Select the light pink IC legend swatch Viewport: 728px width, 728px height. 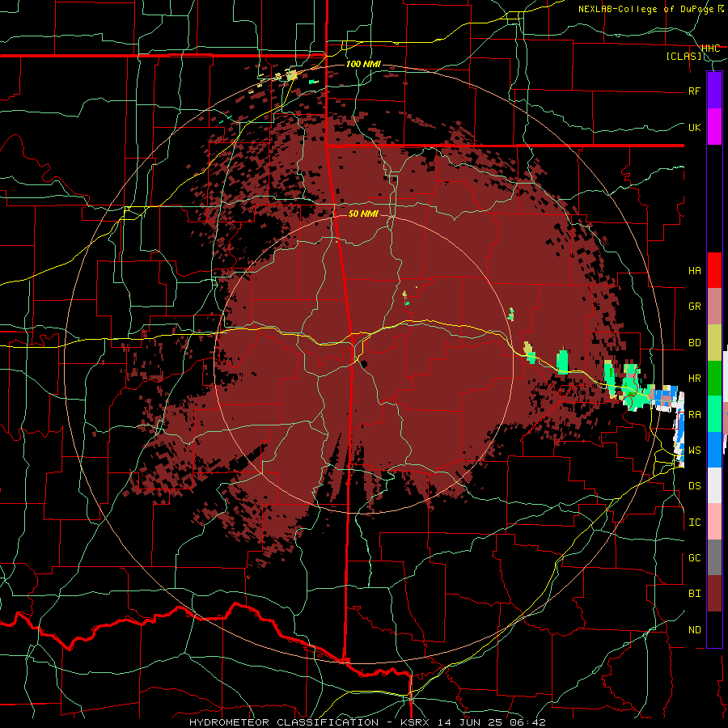[x=714, y=522]
